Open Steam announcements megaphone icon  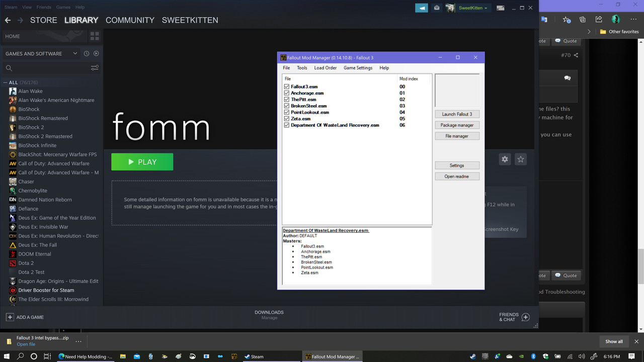422,8
